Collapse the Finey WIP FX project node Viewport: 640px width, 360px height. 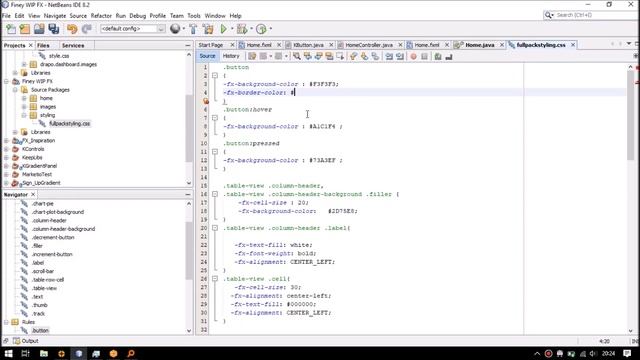coord(7,81)
